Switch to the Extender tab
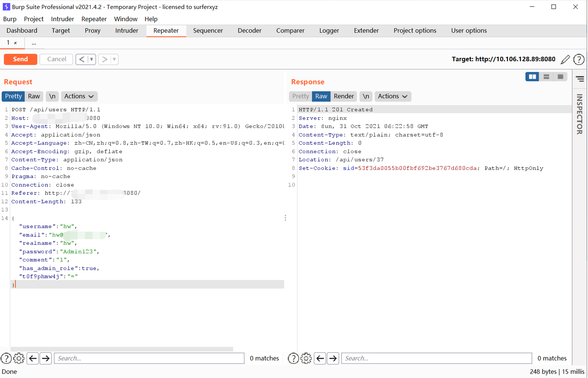This screenshot has width=588, height=378. (x=366, y=31)
